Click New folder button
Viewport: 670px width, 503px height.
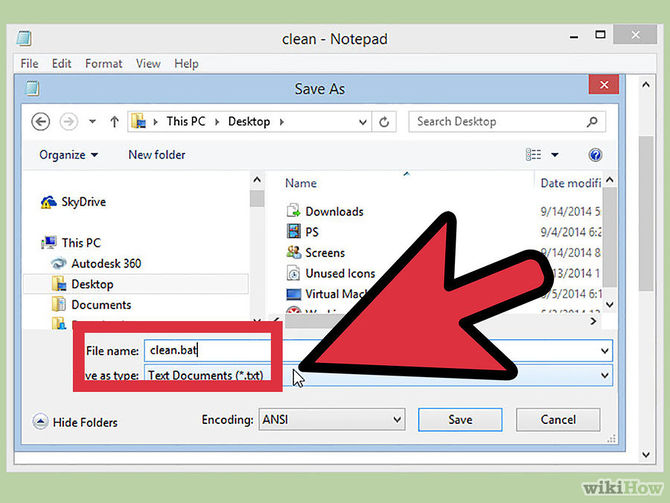tap(157, 155)
